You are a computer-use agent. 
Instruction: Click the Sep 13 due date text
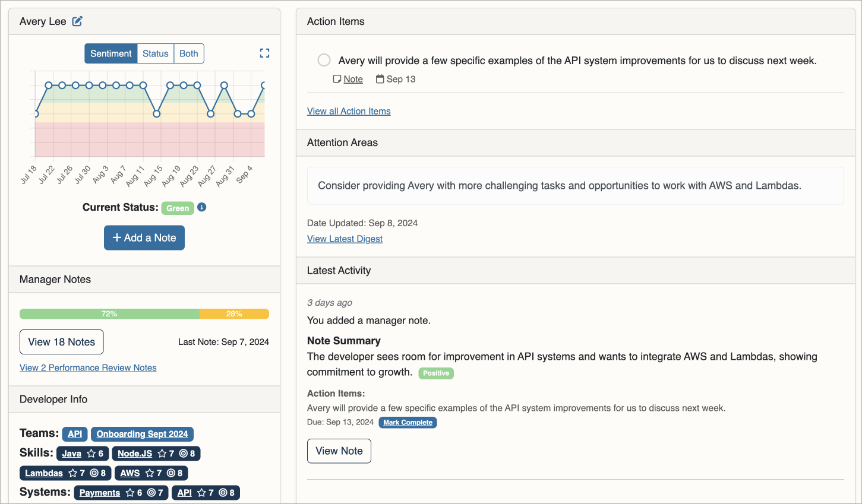click(x=401, y=79)
